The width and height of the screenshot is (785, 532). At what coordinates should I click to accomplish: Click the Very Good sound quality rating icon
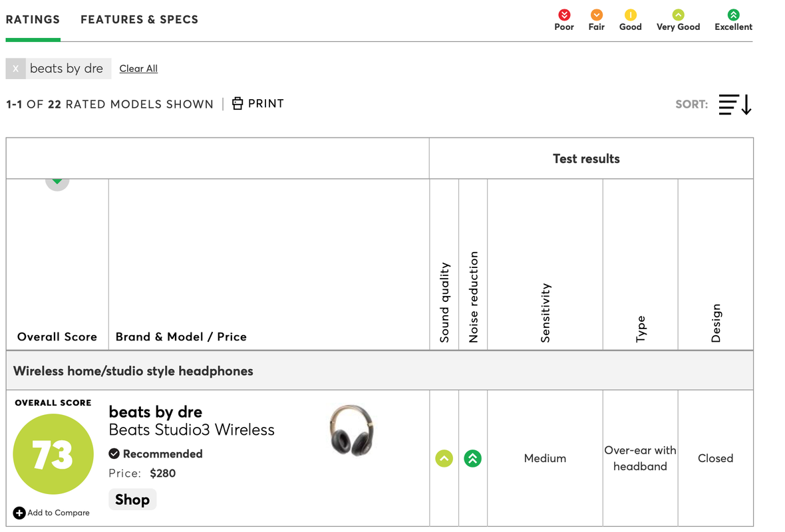coord(444,458)
